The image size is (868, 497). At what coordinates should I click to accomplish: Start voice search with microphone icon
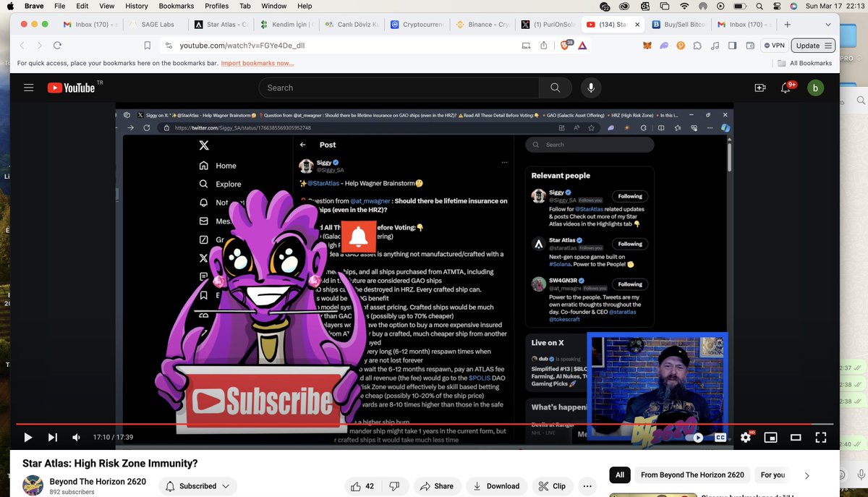(591, 88)
